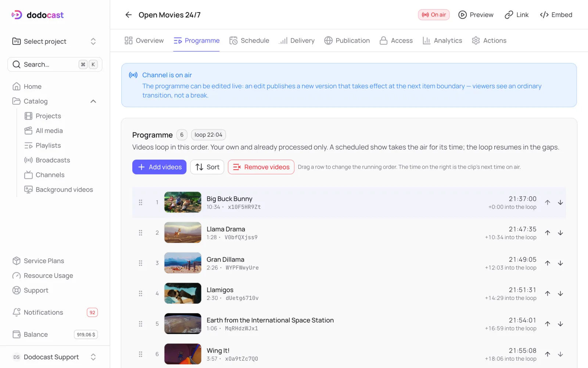Move Llamigos up one position

pyautogui.click(x=548, y=294)
